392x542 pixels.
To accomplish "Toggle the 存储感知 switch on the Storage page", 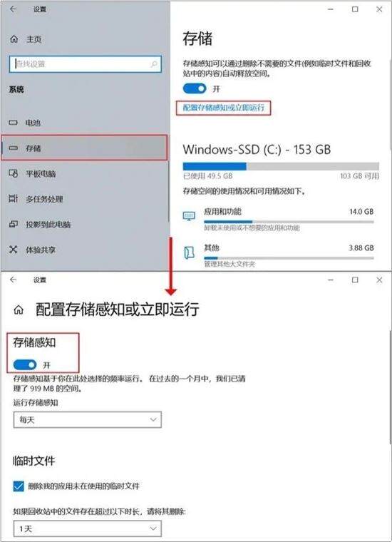I will coord(195,89).
